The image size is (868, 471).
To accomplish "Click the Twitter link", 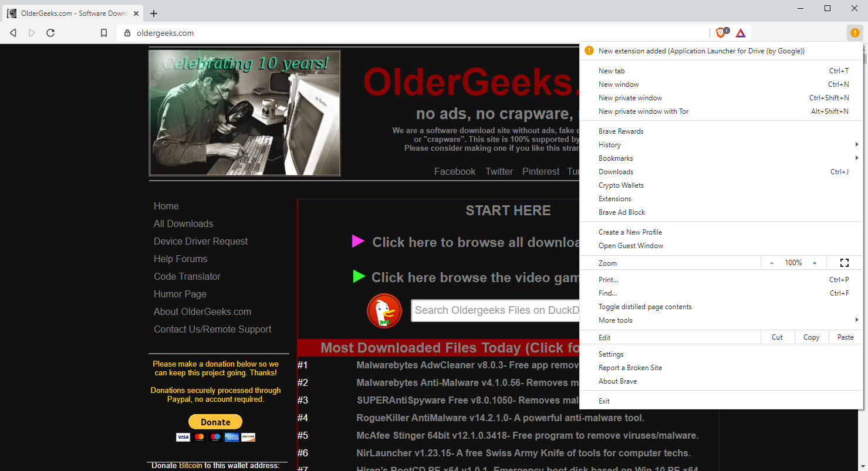I will click(x=499, y=171).
